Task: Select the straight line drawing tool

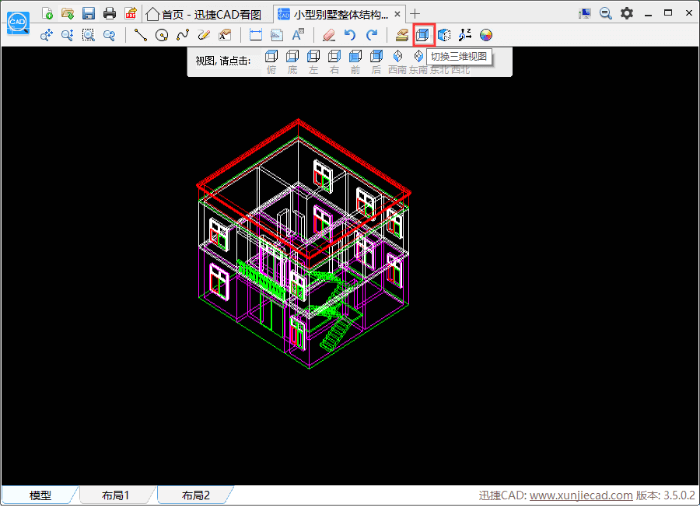Action: click(x=141, y=35)
